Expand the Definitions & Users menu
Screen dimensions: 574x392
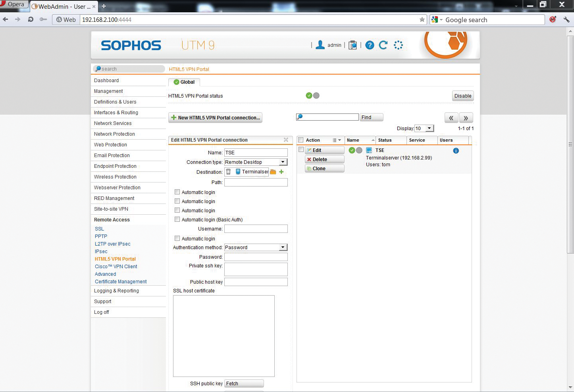coord(128,102)
